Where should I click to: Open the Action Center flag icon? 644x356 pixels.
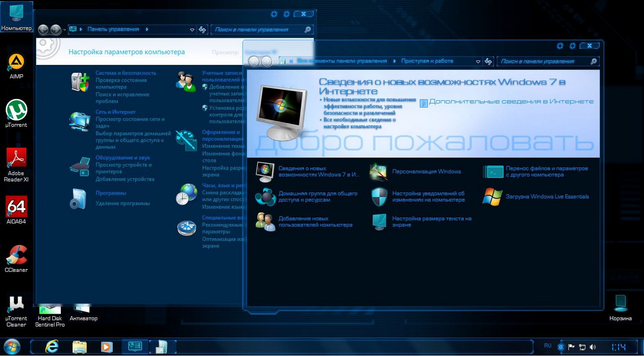click(x=571, y=347)
